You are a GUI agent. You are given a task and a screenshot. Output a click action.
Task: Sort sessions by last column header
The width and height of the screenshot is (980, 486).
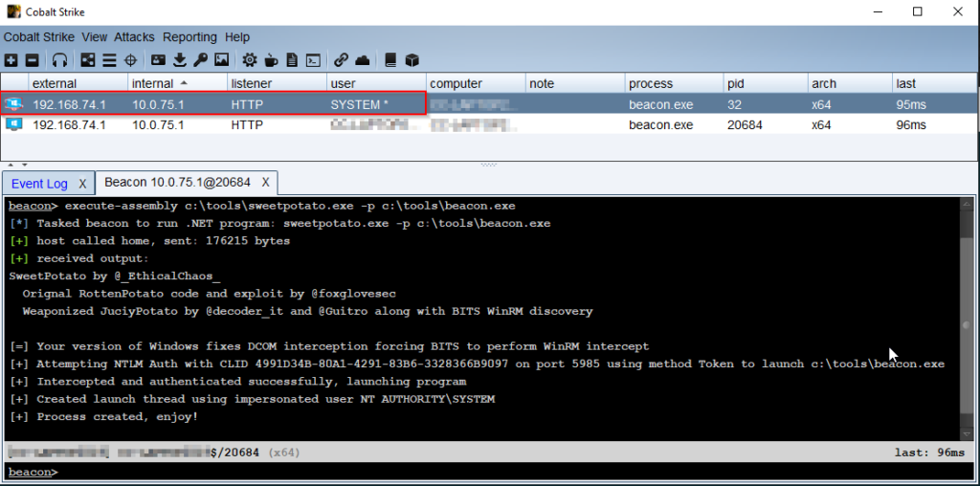click(933, 83)
